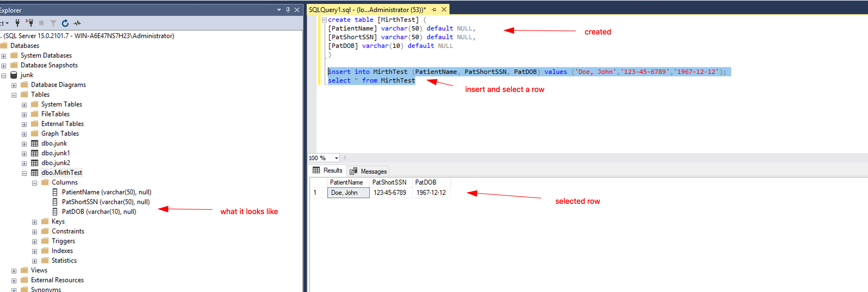Expand the System Databases node
Viewport: 868px width, 292px height.
[x=3, y=55]
